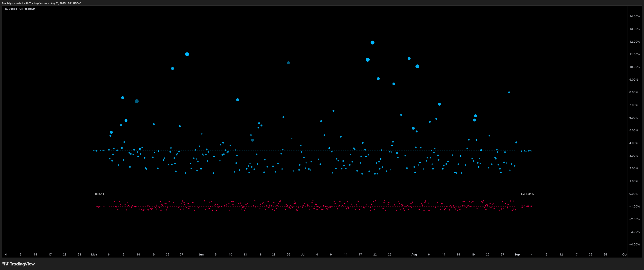Click the TradingView logo

18,264
